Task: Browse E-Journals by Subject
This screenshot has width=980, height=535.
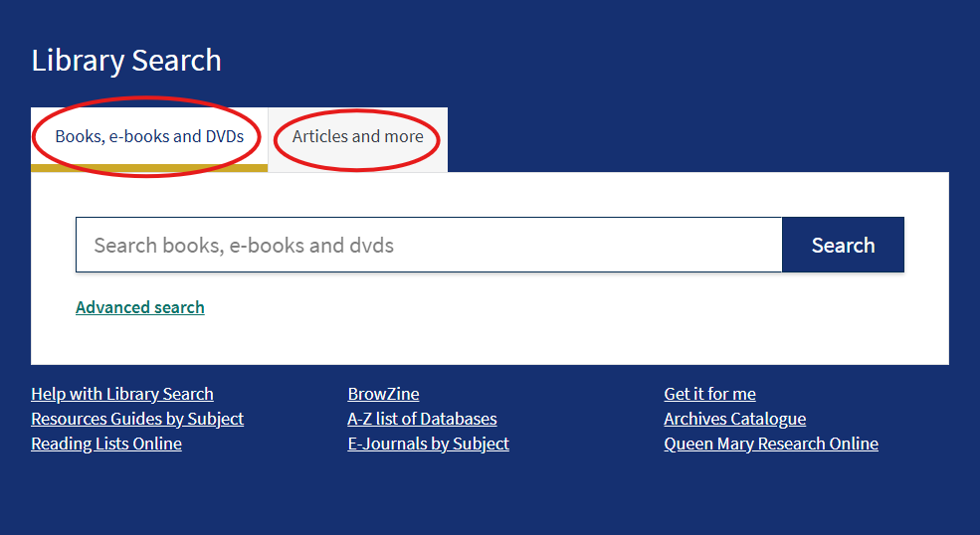Action: pos(428,444)
